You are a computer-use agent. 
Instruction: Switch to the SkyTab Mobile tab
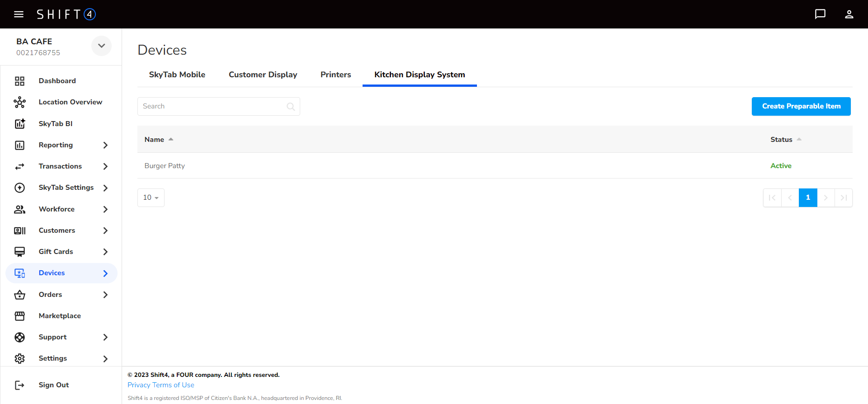pyautogui.click(x=177, y=75)
